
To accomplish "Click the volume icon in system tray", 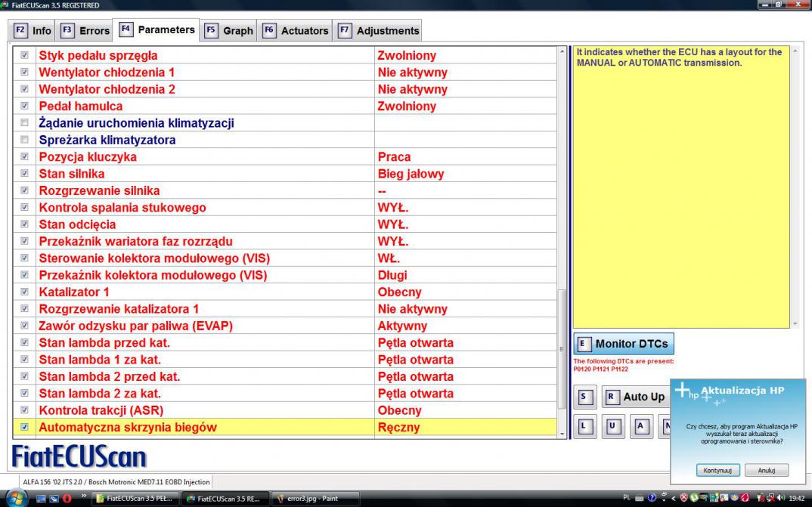I will pyautogui.click(x=783, y=499).
